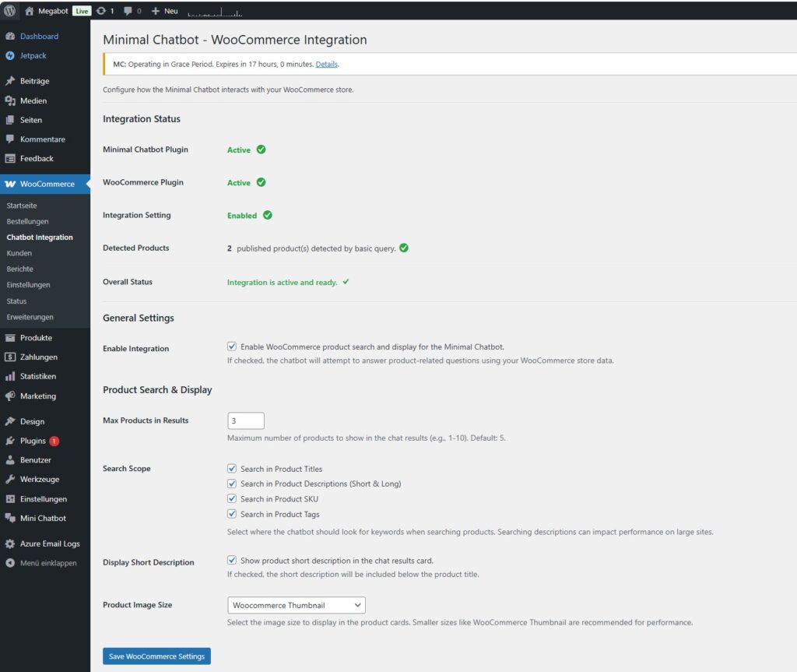Open the Dashboard menu label
This screenshot has width=797, height=672.
[x=39, y=36]
